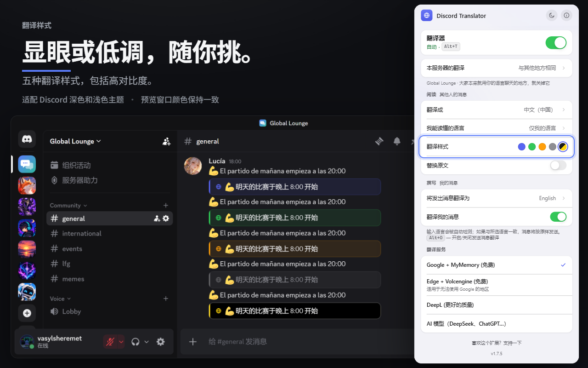Screen dimensions: 588x368
Task: Toggle the 翻译器 main switch
Action: (556, 43)
